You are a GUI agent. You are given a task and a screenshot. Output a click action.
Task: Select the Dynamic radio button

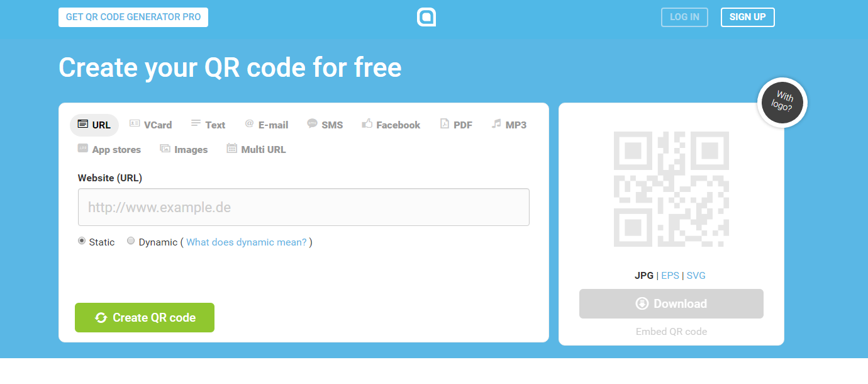coord(131,241)
